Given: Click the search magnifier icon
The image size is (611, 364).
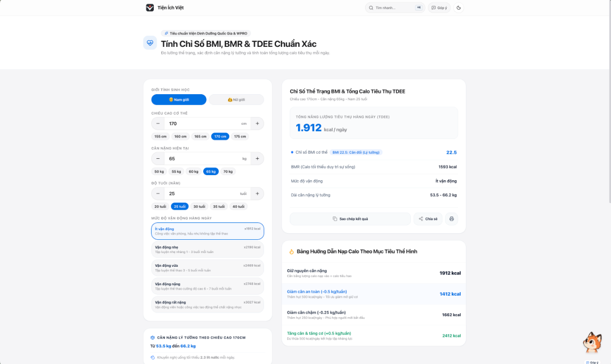Looking at the screenshot, I should click(371, 8).
